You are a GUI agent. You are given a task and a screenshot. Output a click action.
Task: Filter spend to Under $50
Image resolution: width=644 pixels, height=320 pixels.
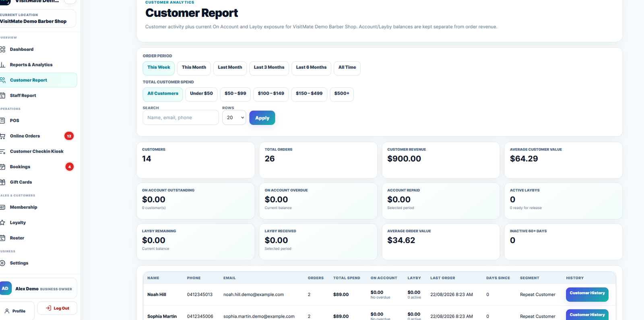point(201,94)
